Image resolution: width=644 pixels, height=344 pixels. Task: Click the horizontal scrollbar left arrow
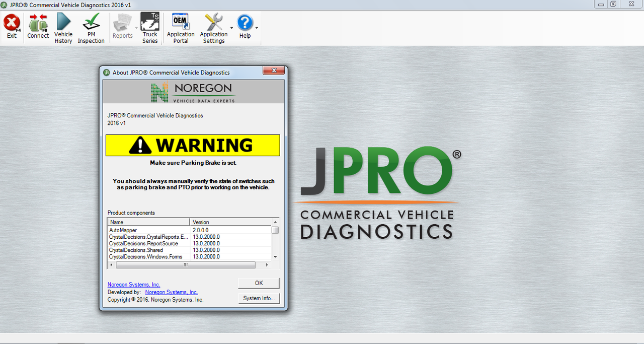pos(111,264)
